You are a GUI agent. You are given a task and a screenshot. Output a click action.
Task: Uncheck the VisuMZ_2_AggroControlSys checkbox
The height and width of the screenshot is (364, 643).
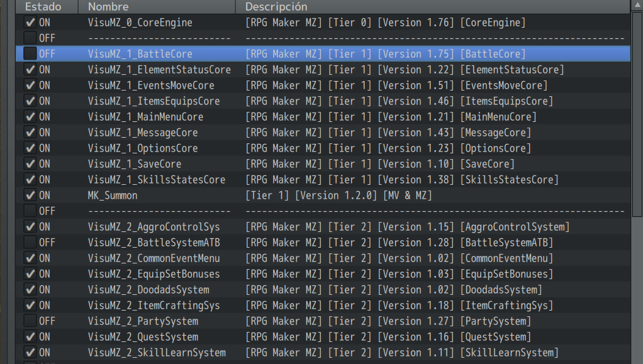pos(30,227)
